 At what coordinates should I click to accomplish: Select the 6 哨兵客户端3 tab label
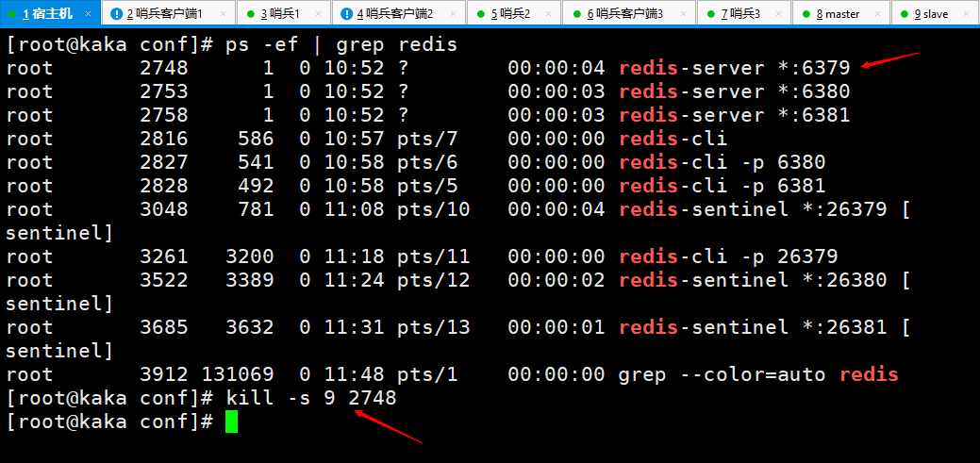[625, 14]
